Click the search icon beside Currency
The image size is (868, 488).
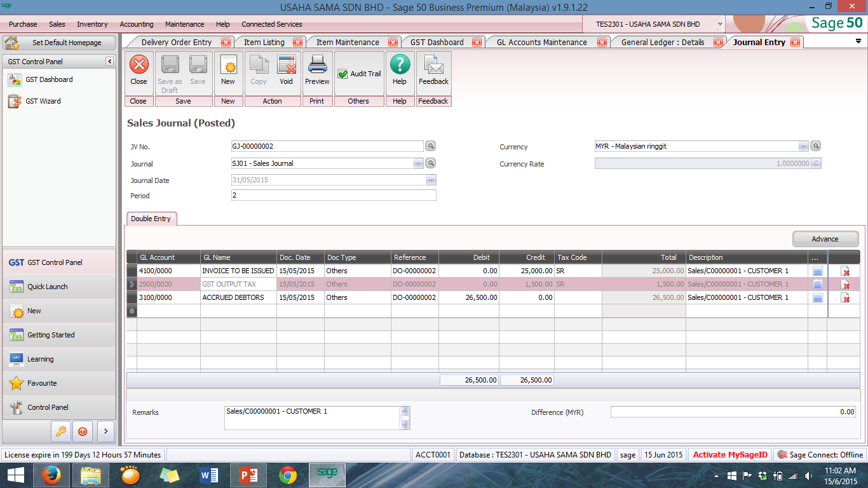click(816, 146)
